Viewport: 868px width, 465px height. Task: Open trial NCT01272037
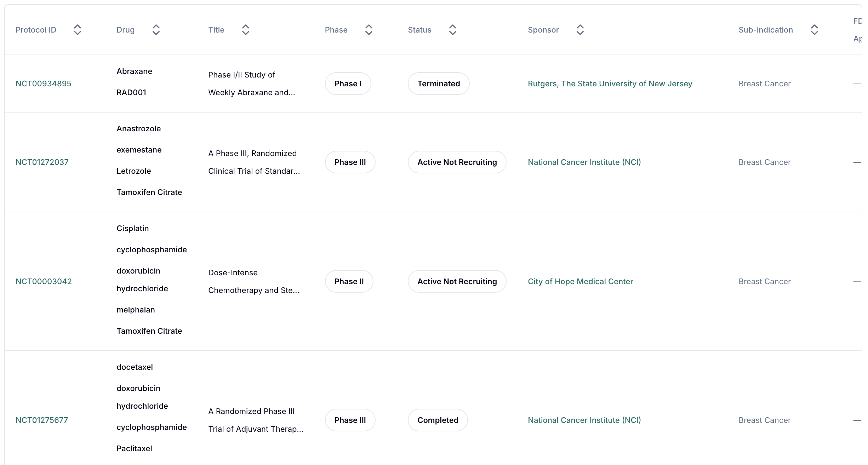click(x=42, y=162)
